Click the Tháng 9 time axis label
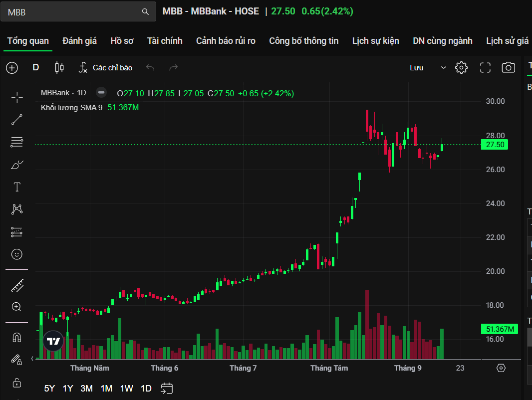Screen dimensions: 532x400 click(x=408, y=368)
